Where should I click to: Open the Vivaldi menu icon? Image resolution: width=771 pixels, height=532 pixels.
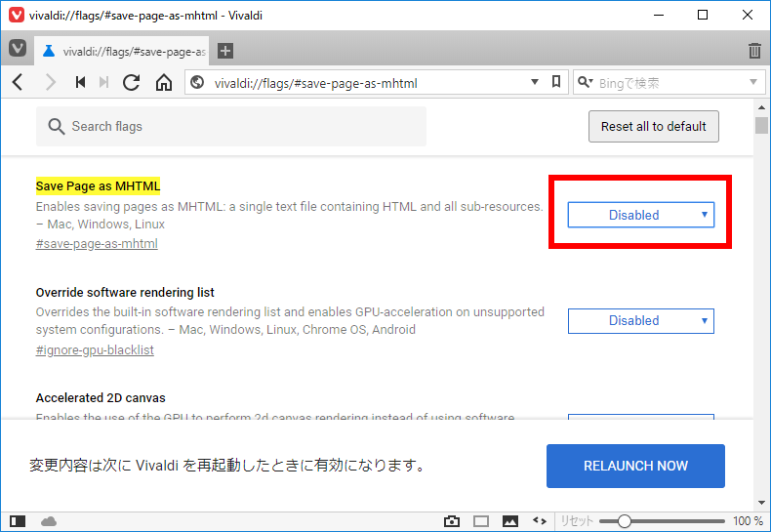tap(18, 48)
